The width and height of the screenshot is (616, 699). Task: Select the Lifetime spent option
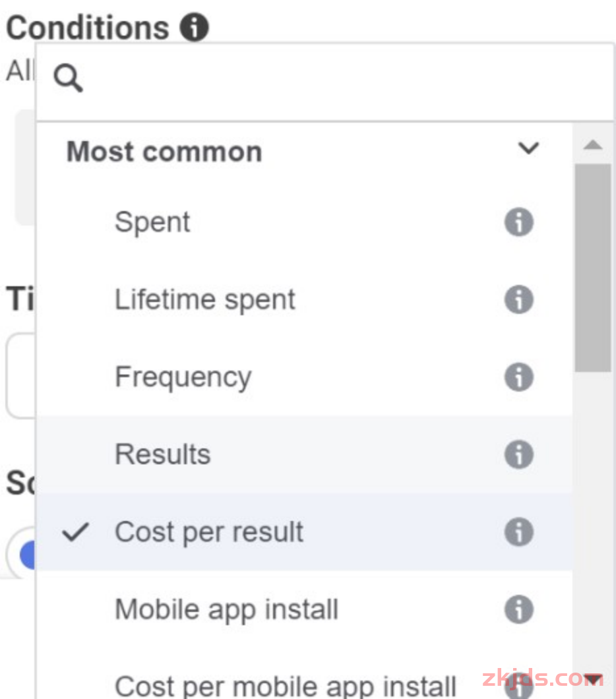[x=205, y=300]
